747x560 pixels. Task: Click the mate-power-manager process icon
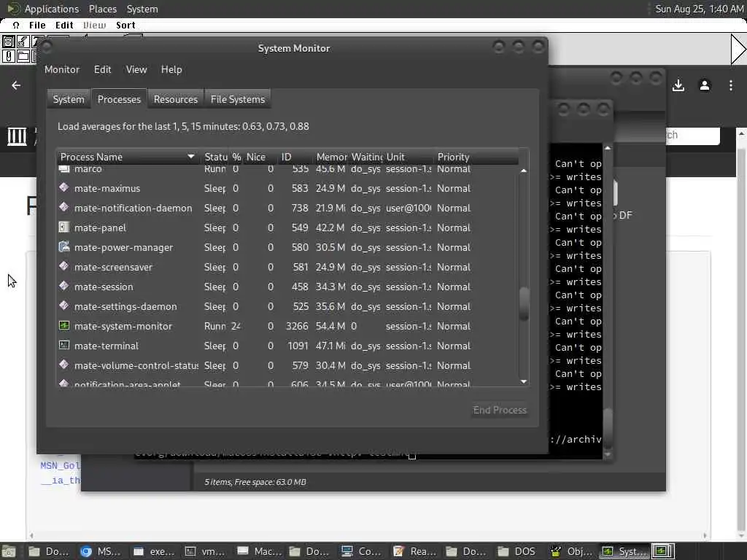[x=64, y=246]
